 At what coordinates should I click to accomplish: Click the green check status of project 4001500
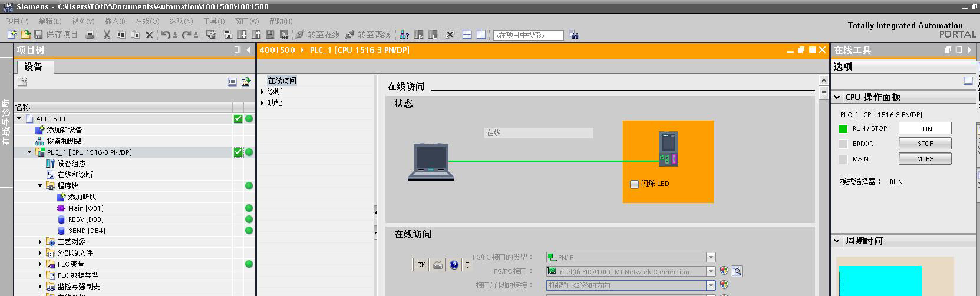(x=237, y=119)
